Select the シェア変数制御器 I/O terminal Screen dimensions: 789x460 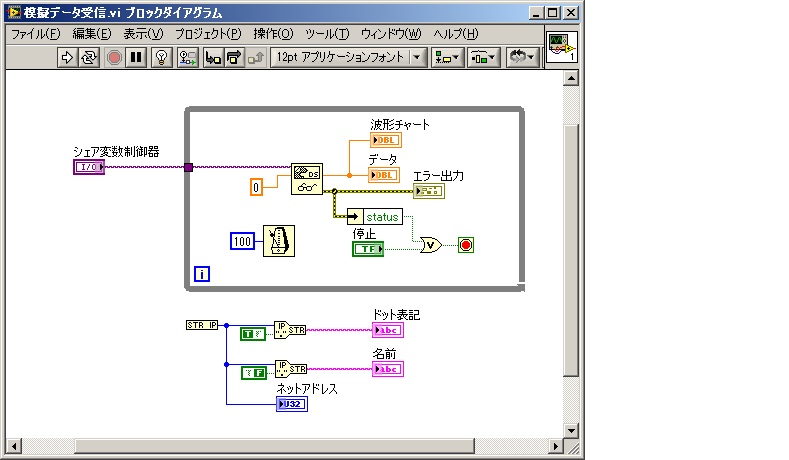(x=89, y=167)
